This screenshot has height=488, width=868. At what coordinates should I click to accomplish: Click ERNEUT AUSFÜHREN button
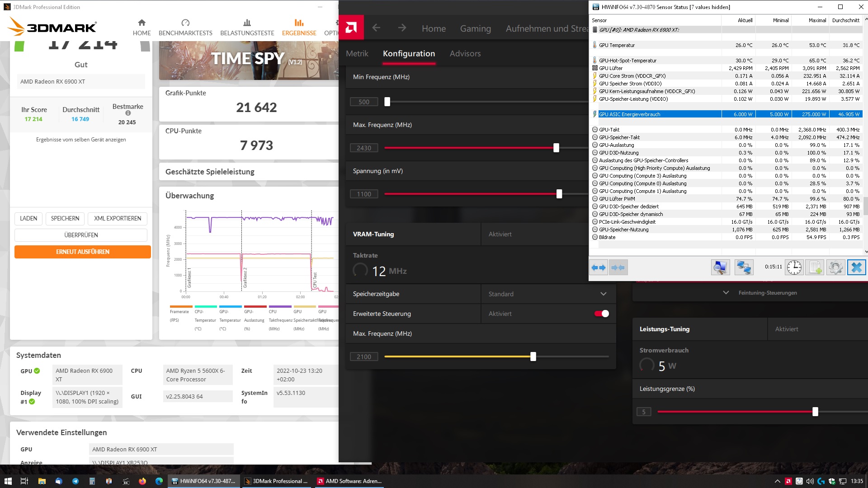click(83, 252)
